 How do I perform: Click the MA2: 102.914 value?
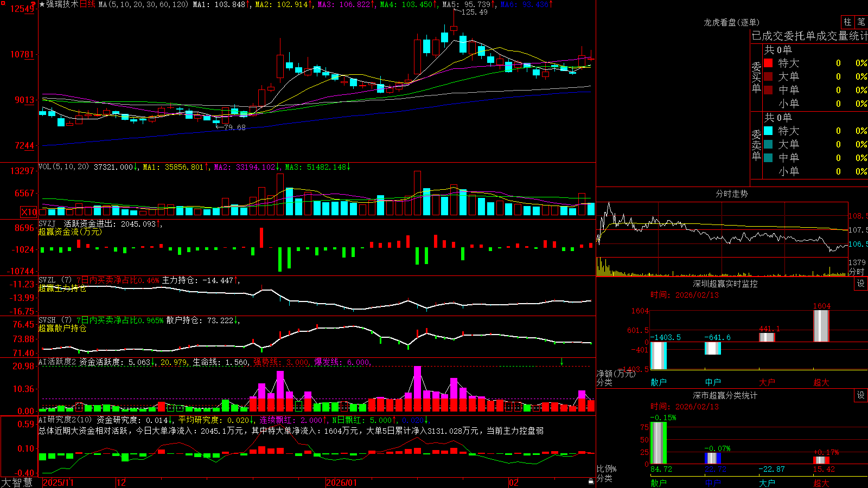tap(282, 4)
